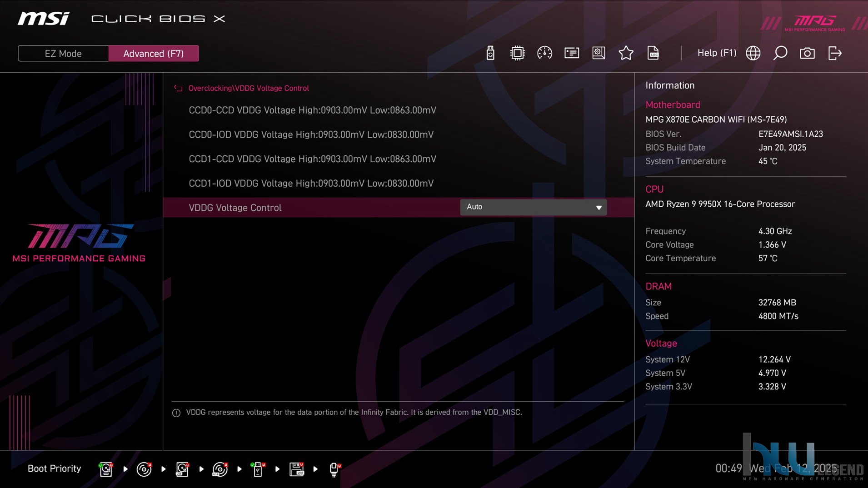Click DRAM Speed value 4800 MT/s
Image resolution: width=868 pixels, height=488 pixels.
(x=778, y=316)
